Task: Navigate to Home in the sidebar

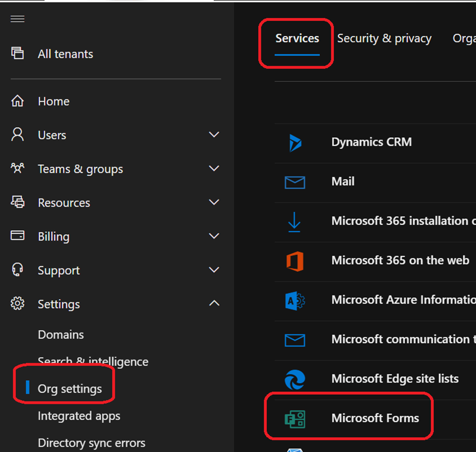Action: tap(53, 101)
